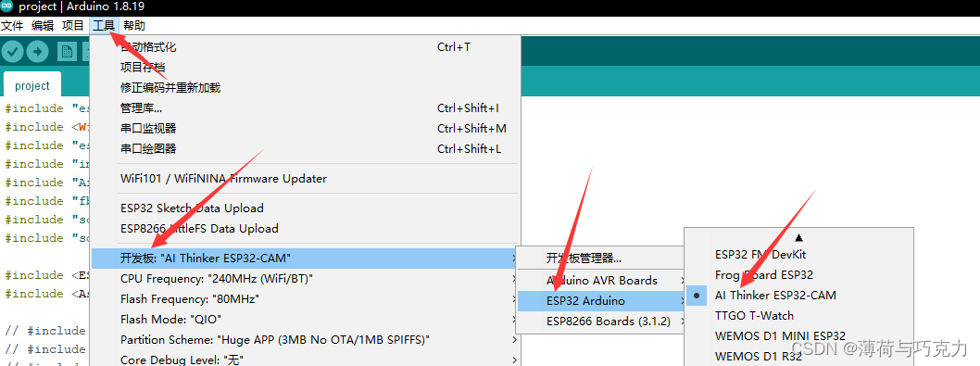Open 开发板管理器 boards manager entry
Screen dimensions: 980x366
601,259
